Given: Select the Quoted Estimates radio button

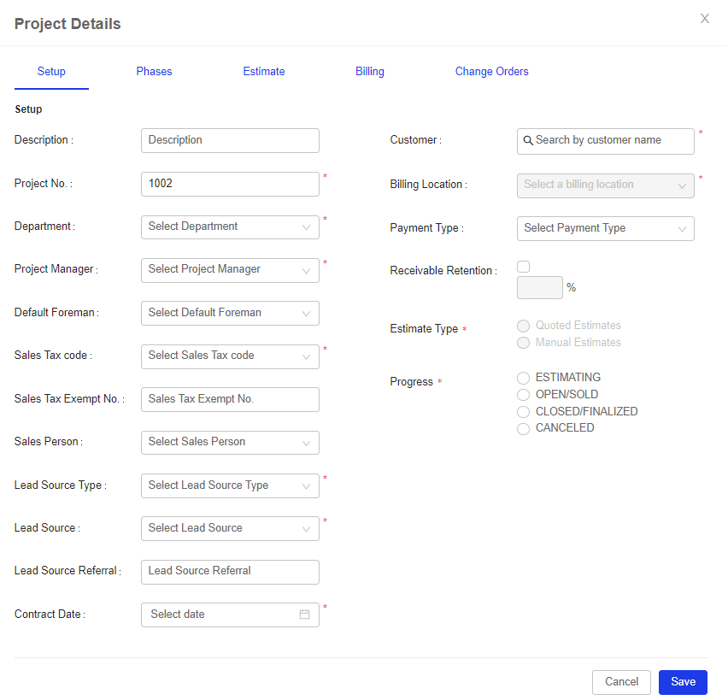Looking at the screenshot, I should click(x=524, y=326).
